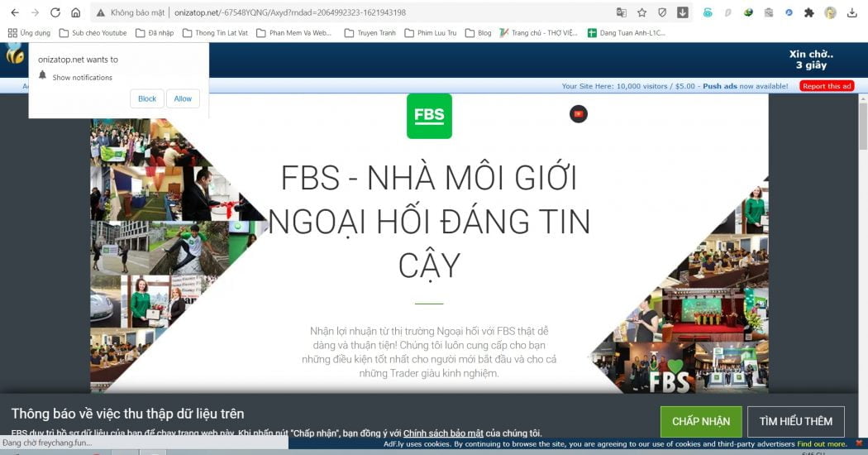Click the gray download-arrow icon in address bar

click(x=683, y=12)
